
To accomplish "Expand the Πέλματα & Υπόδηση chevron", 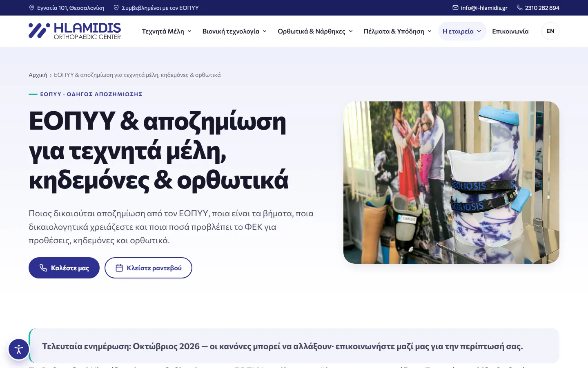I will click(x=430, y=31).
